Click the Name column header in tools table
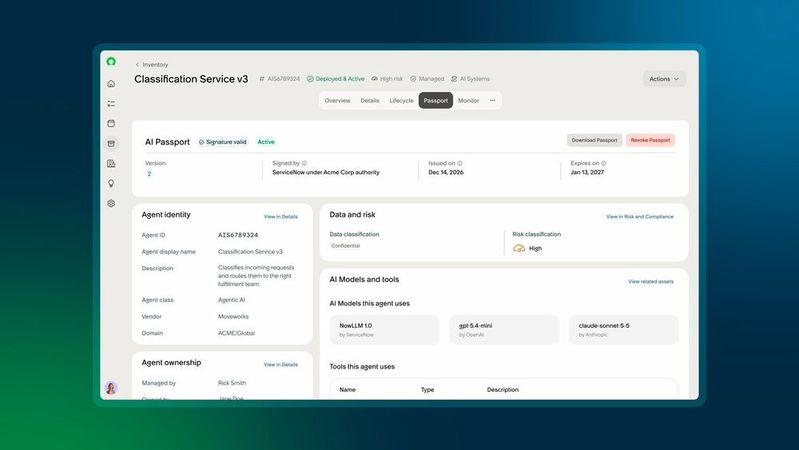Viewport: 799px width, 450px height. [348, 390]
